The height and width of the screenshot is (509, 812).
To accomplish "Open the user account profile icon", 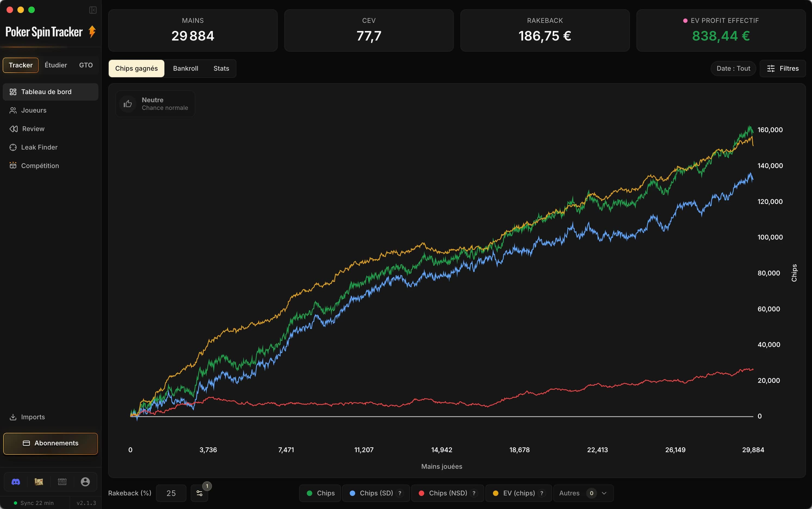I will point(85,482).
